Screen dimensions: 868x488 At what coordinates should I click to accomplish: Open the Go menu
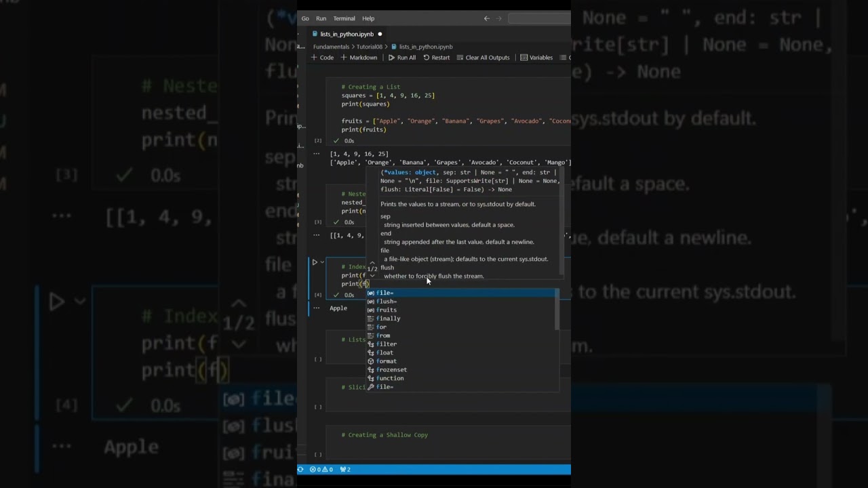coord(305,18)
